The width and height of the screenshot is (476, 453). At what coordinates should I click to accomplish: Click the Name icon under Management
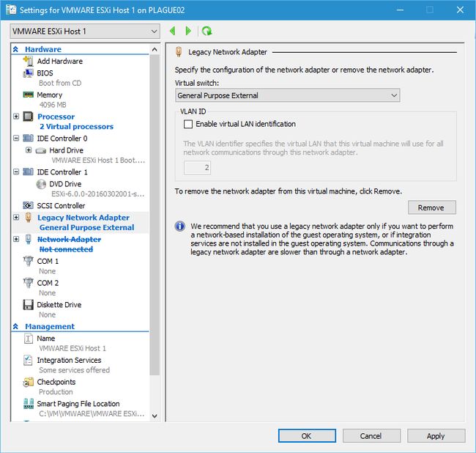[x=29, y=339]
